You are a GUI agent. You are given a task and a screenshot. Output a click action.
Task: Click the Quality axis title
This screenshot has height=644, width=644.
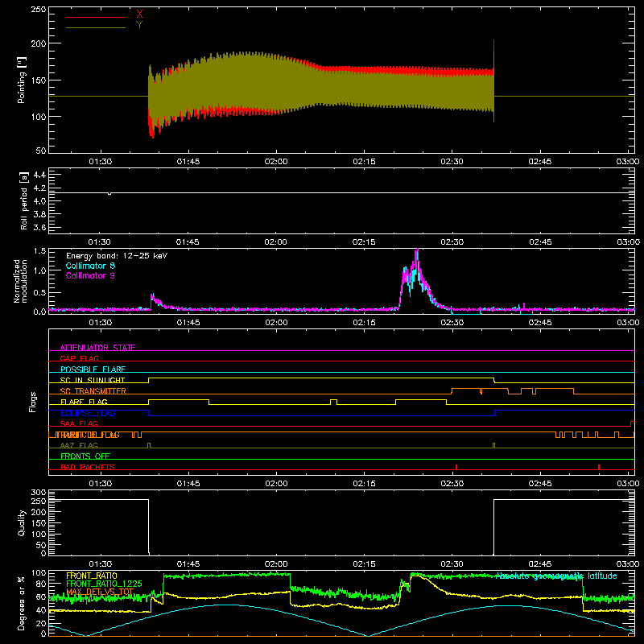(22, 522)
